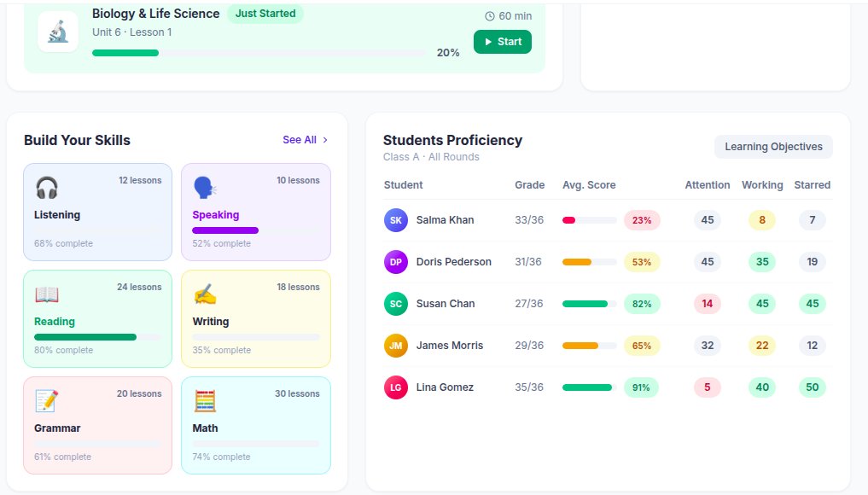The height and width of the screenshot is (495, 868).
Task: Click the Reading 80% progress bar
Action: (97, 337)
